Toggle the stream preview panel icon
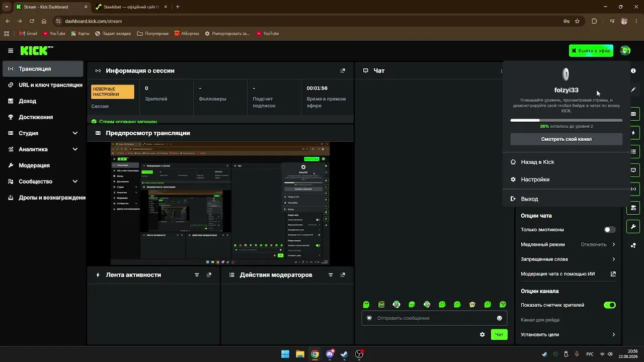Screen dimensions: 644x362 [x=633, y=114]
